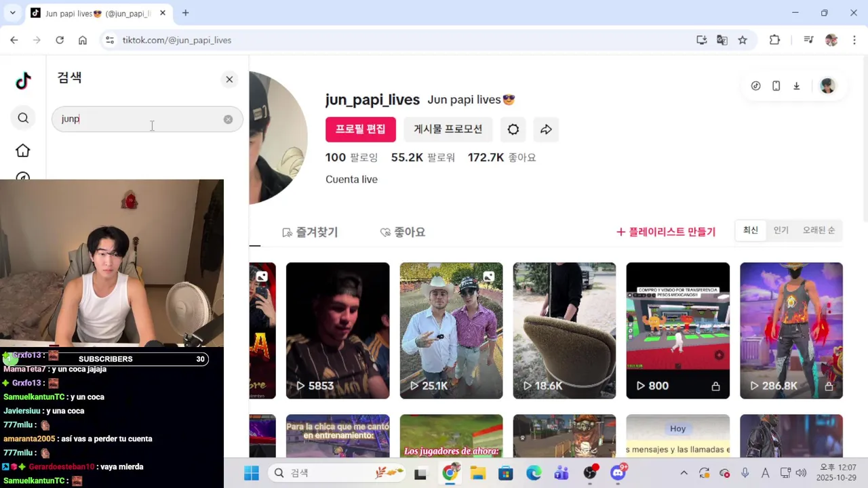Click the TikTok coins icon in top bar
The image size is (868, 488).
coord(756,86)
